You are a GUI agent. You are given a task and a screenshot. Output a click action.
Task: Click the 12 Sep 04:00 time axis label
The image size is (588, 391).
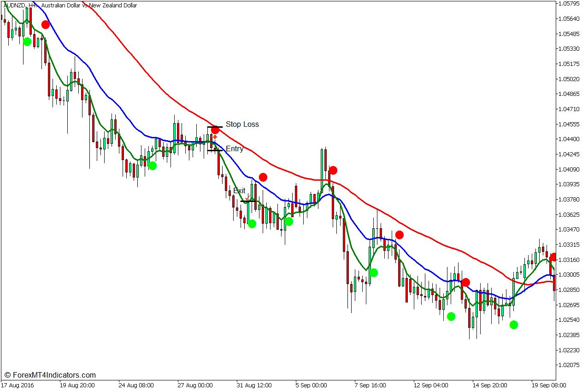431,385
